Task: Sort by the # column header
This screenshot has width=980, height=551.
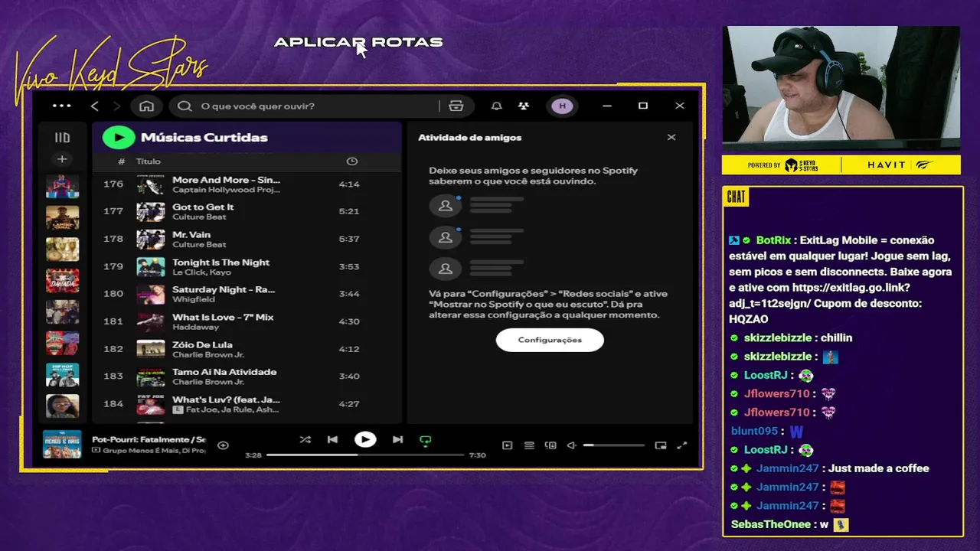Action: (121, 161)
